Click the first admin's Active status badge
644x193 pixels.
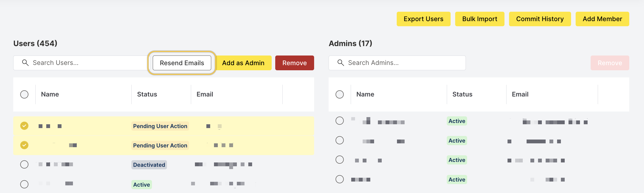pyautogui.click(x=457, y=121)
